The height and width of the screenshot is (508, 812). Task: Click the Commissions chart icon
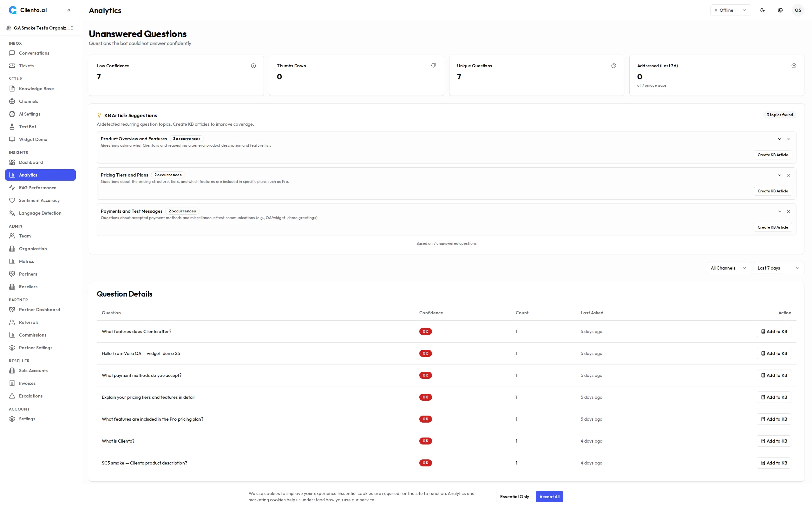tap(12, 335)
